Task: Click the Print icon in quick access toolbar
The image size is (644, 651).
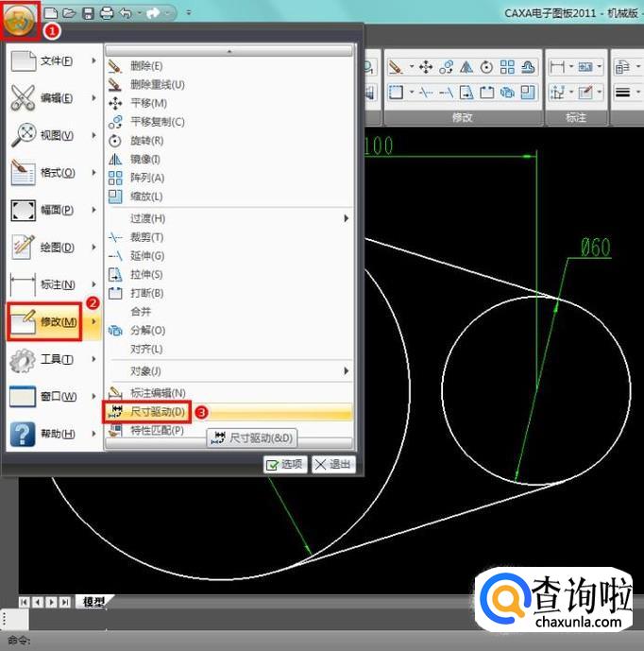Action: (x=106, y=13)
